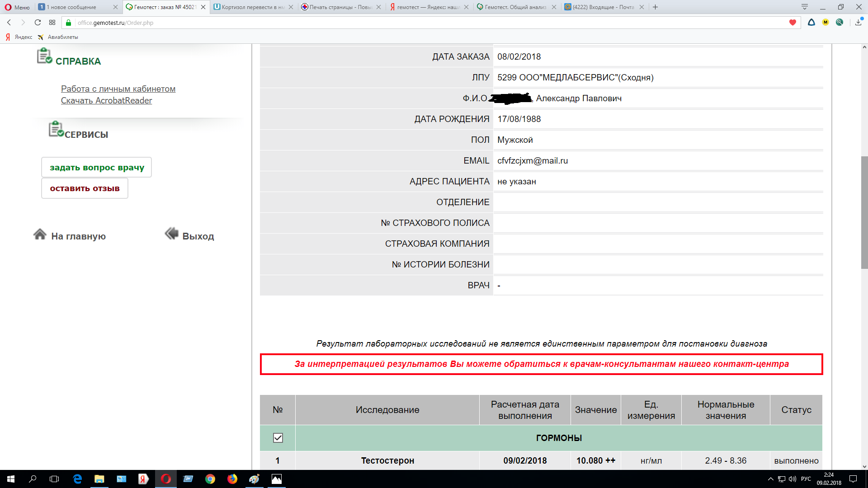Open Opera from the Windows taskbar
Screen dimensions: 868x488
165,479
